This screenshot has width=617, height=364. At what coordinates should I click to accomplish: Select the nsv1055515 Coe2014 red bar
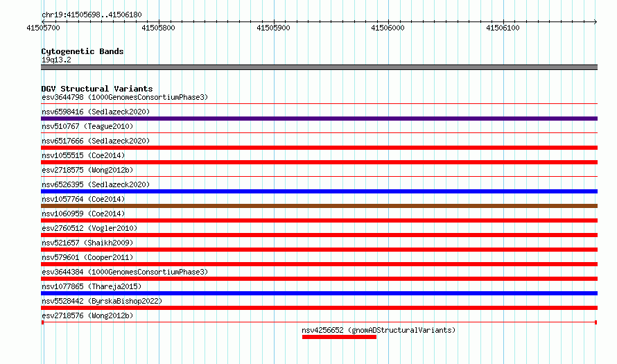(x=319, y=162)
